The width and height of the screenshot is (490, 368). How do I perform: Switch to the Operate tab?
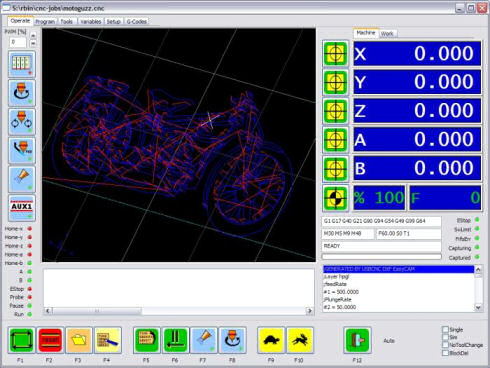[20, 21]
